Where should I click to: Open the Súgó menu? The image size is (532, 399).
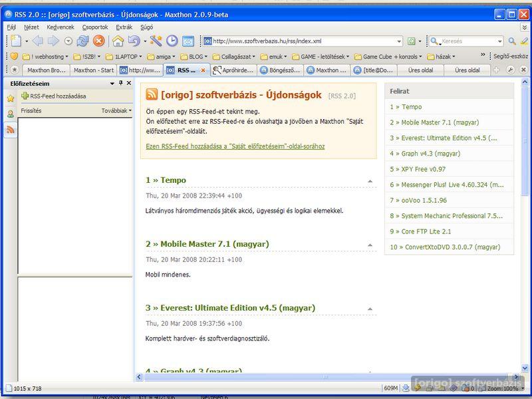[146, 27]
